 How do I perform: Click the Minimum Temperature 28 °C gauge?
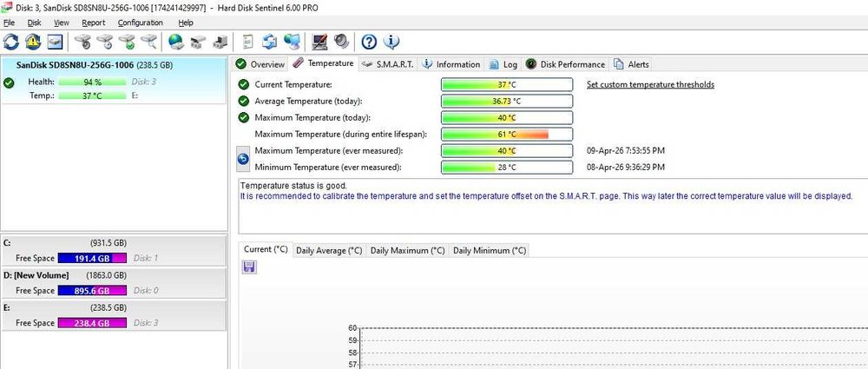coord(507,168)
